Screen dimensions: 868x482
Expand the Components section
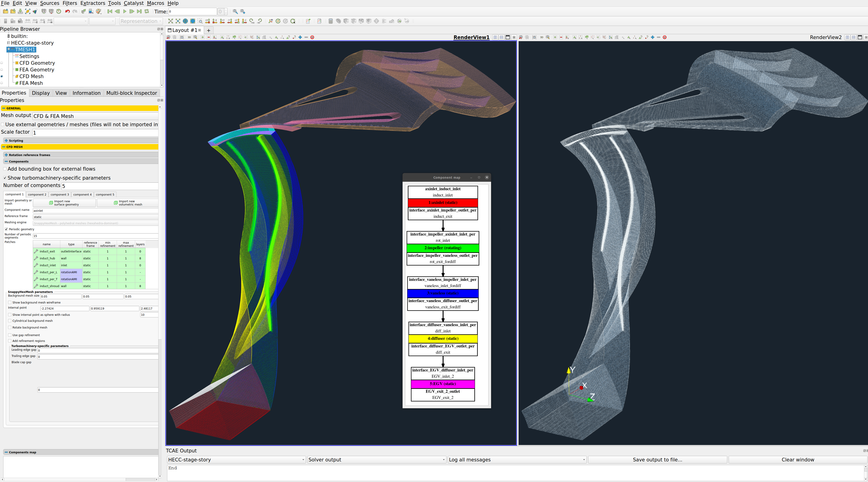pos(6,161)
